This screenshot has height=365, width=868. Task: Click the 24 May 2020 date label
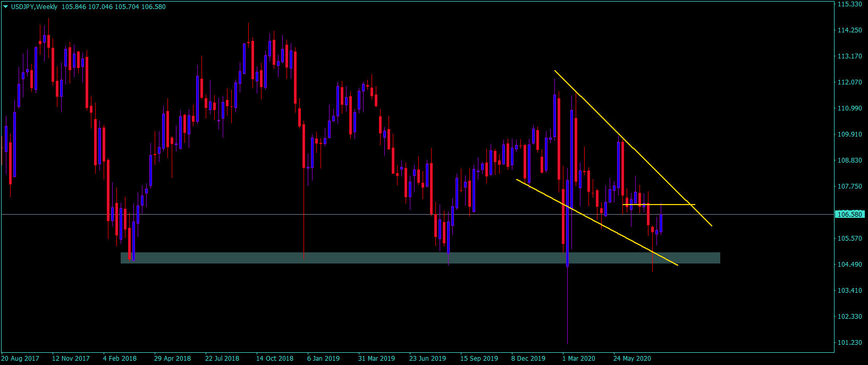point(632,359)
